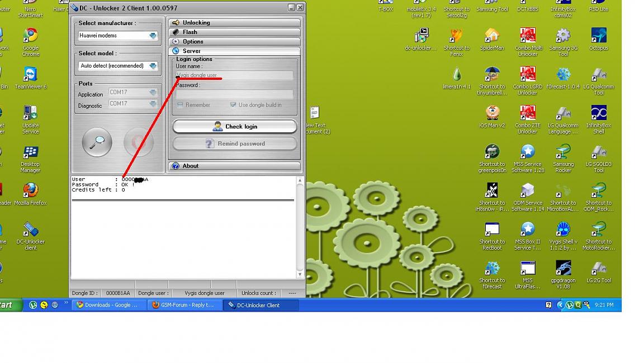Open DC-Unlocker client desktop shortcut
This screenshot has width=644, height=363.
[31, 230]
